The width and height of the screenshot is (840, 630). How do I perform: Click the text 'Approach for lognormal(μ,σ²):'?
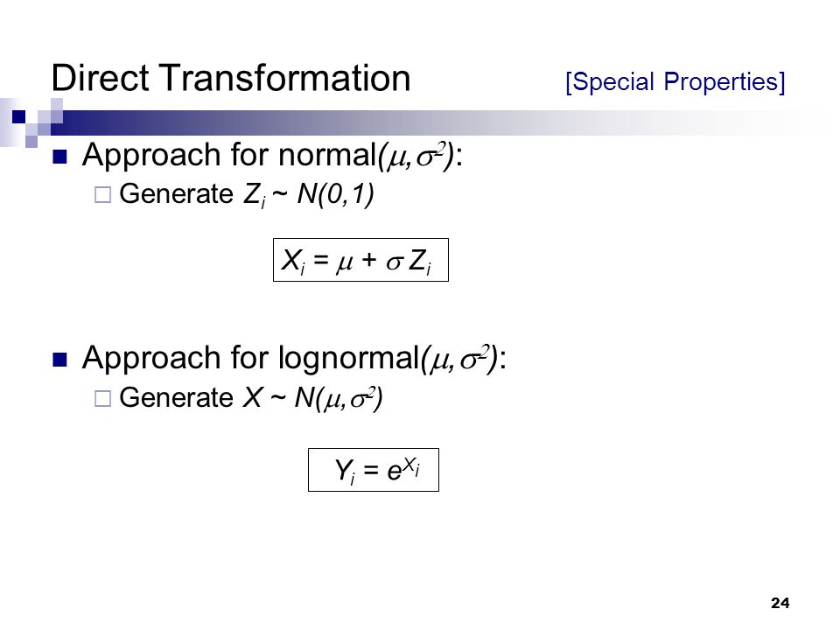(294, 359)
